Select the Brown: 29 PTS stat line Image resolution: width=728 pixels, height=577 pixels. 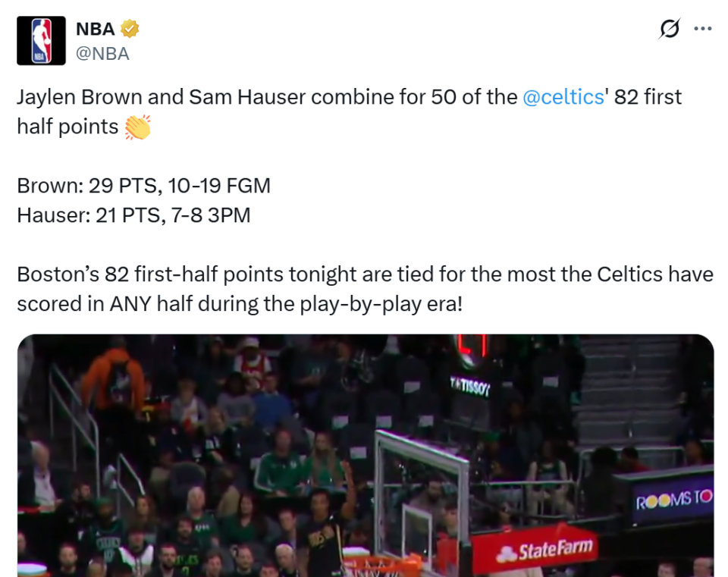point(143,186)
